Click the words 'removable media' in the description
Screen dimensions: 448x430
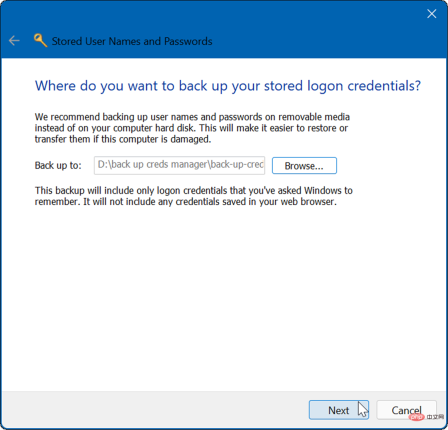(314, 117)
